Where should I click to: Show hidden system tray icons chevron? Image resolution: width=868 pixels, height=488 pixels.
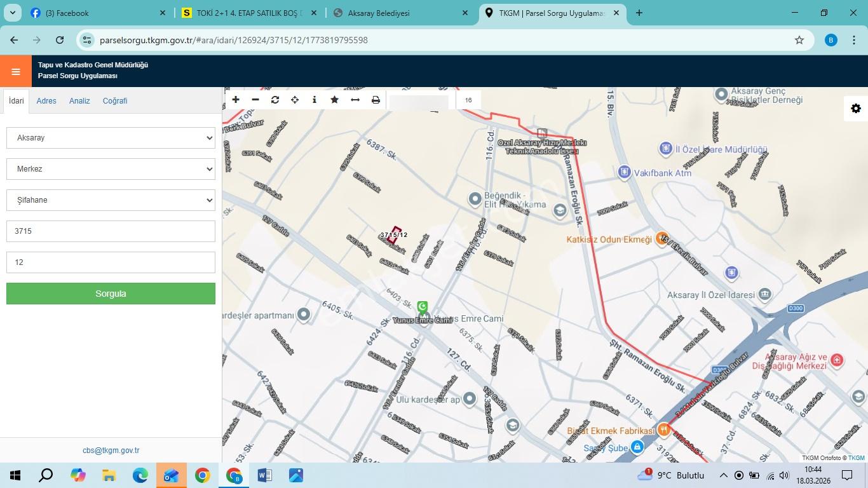723,475
